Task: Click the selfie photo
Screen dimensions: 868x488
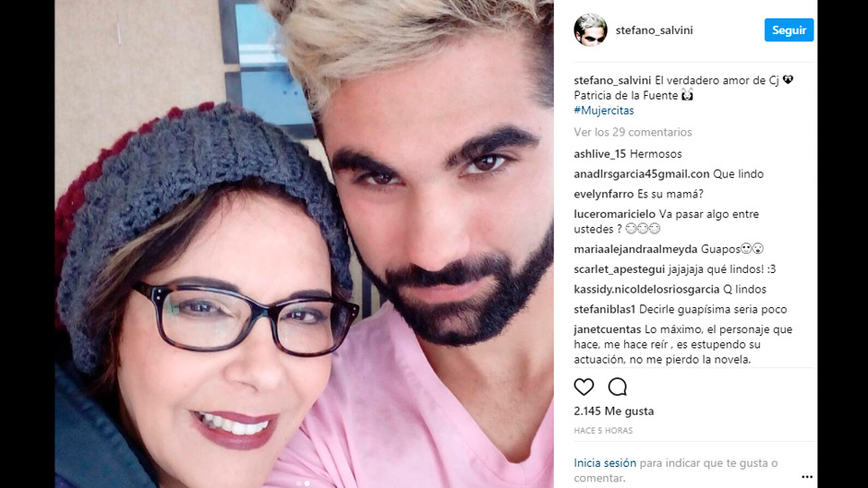Action: tap(304, 244)
